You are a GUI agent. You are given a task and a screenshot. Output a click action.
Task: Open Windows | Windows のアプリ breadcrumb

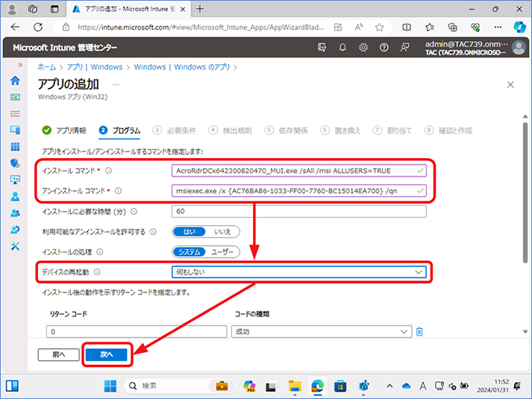(x=182, y=67)
